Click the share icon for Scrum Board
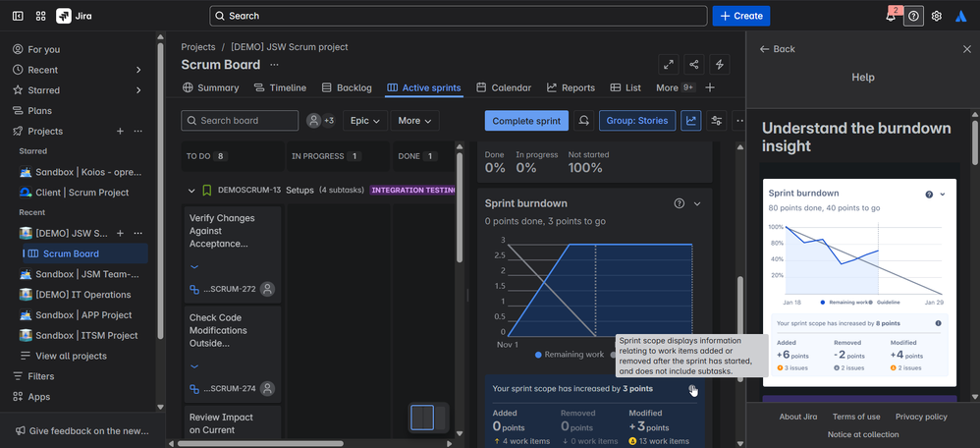The height and width of the screenshot is (448, 980). pyautogui.click(x=693, y=64)
